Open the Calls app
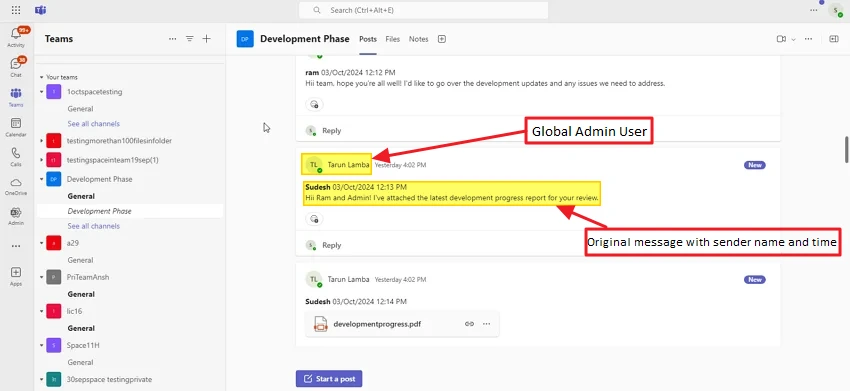Viewport: 850px width, 391px height. click(x=16, y=157)
